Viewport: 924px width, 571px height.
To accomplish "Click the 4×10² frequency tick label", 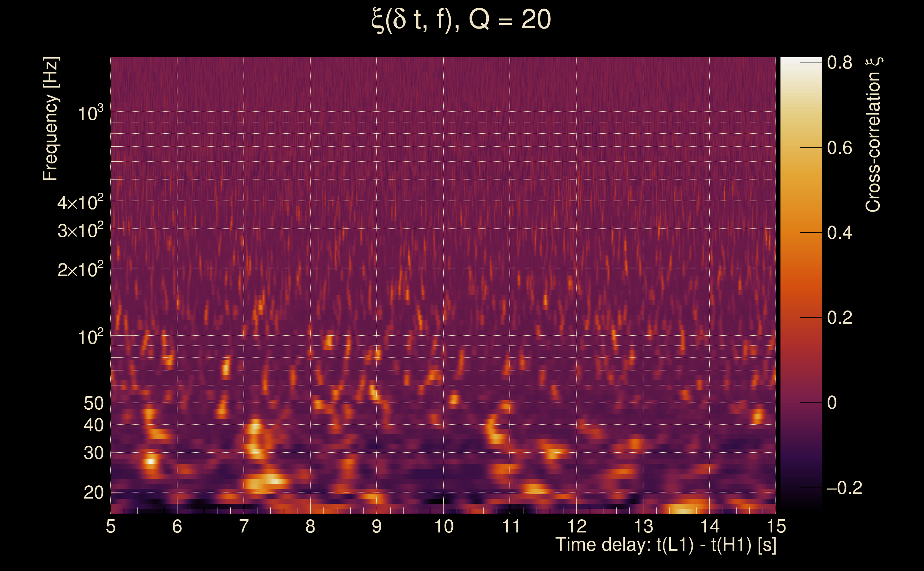I will tap(80, 202).
